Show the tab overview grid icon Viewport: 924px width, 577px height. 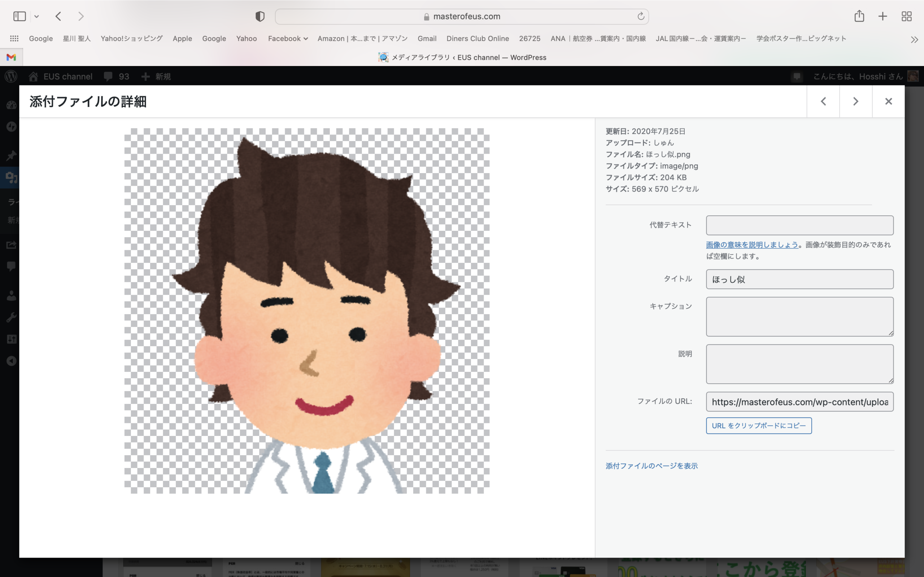[906, 17]
